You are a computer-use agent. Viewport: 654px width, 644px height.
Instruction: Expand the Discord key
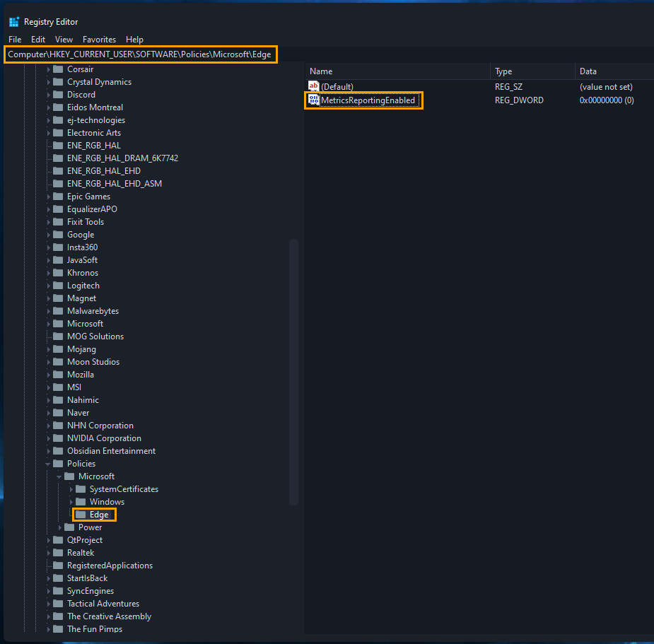click(48, 95)
